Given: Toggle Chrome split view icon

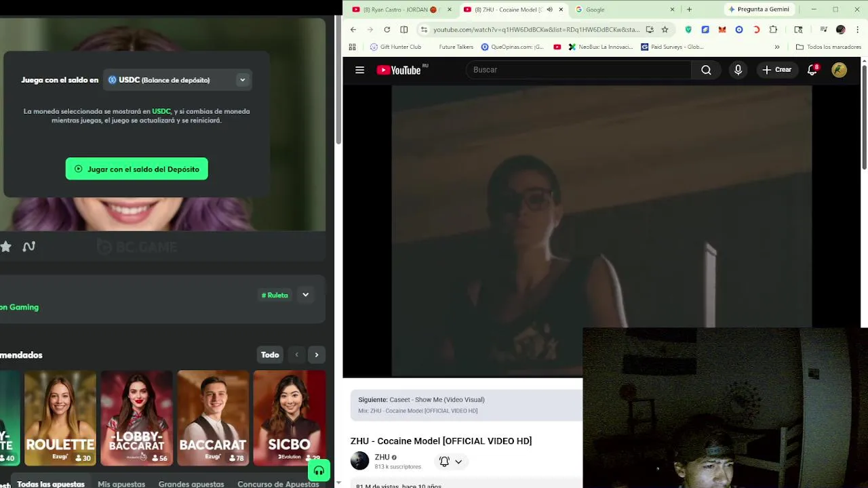Looking at the screenshot, I should click(404, 29).
